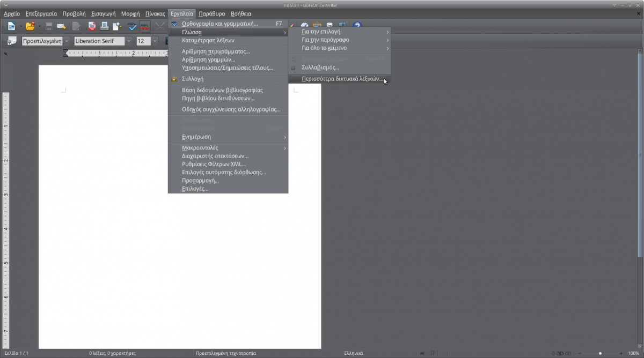Toggle Nonprinting Characters pilcrow icon

(x=342, y=26)
